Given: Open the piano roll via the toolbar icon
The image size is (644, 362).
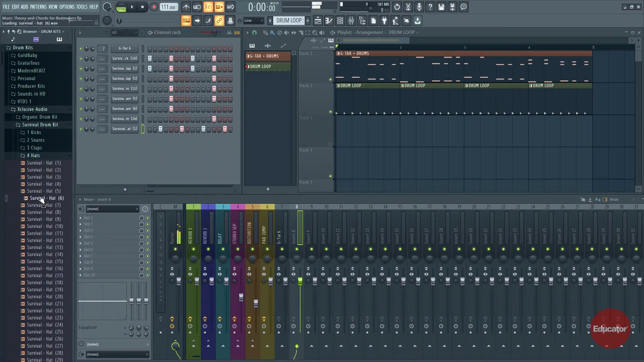Looking at the screenshot, I should click(x=329, y=21).
